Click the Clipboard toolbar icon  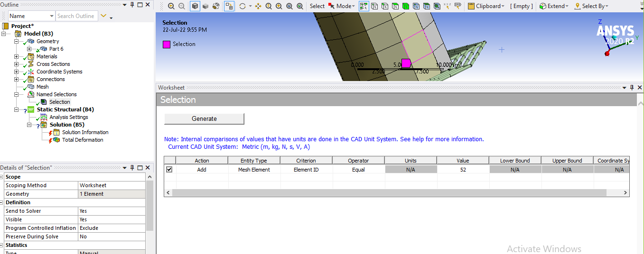(471, 6)
